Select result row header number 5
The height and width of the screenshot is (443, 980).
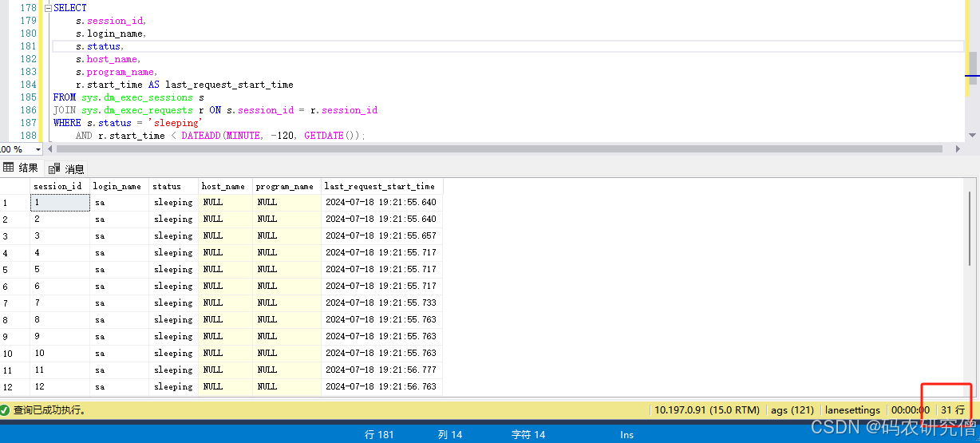[x=14, y=270]
